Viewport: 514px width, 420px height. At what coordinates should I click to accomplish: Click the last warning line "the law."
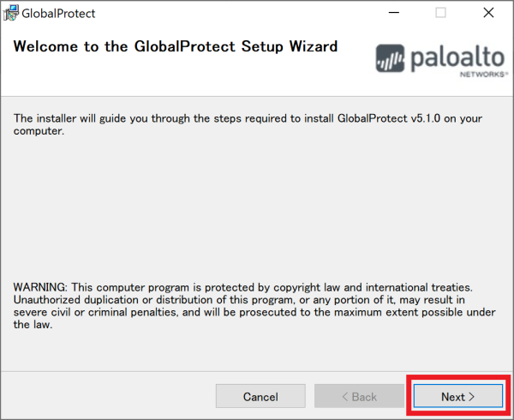click(33, 325)
